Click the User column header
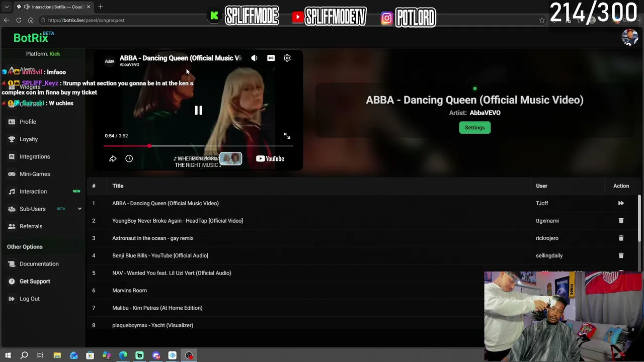Viewport: 644px width, 362px height. [x=541, y=186]
